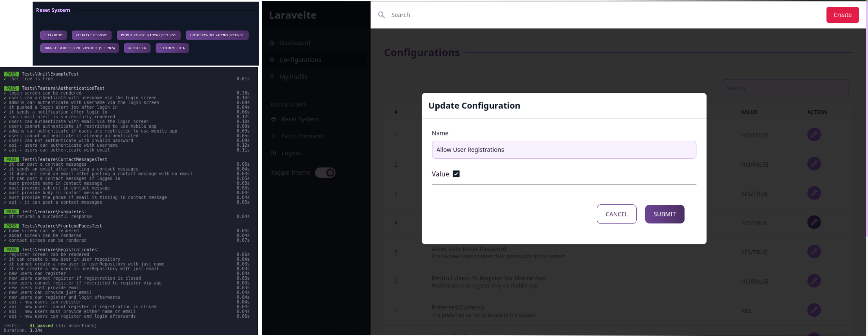Click the Dashboard home icon in sidebar
Screen dimensions: 868x336
[272, 43]
